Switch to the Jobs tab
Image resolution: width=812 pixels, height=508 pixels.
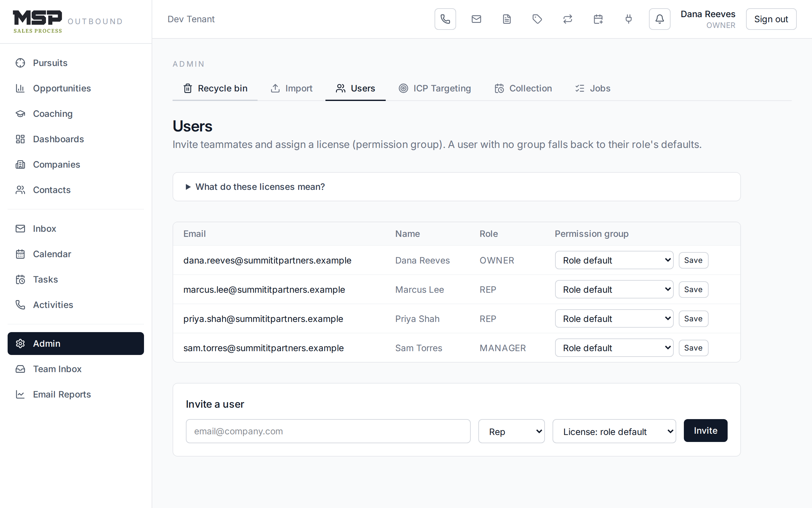pyautogui.click(x=593, y=88)
